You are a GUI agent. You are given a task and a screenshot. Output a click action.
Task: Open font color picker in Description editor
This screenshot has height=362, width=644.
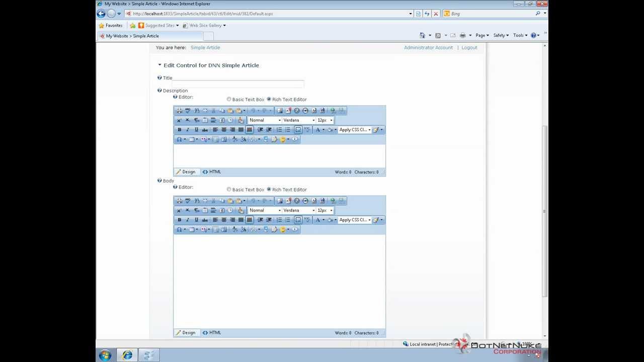pos(320,130)
